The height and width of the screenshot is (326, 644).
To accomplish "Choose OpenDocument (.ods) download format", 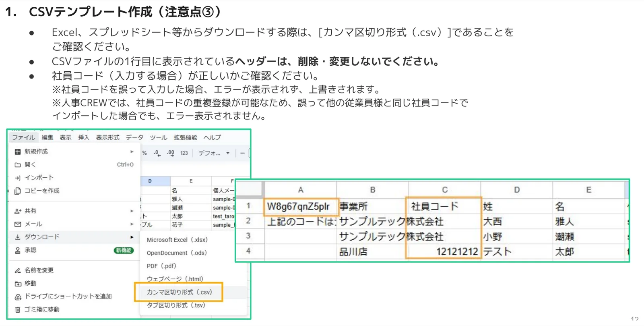I will coord(177,253).
